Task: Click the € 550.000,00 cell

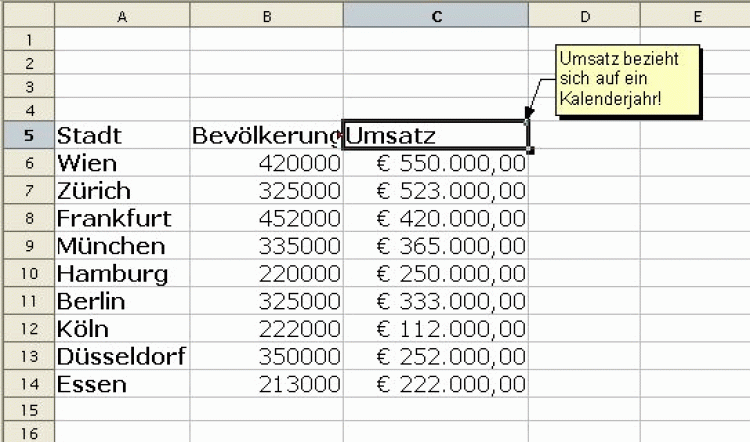Action: [435, 162]
